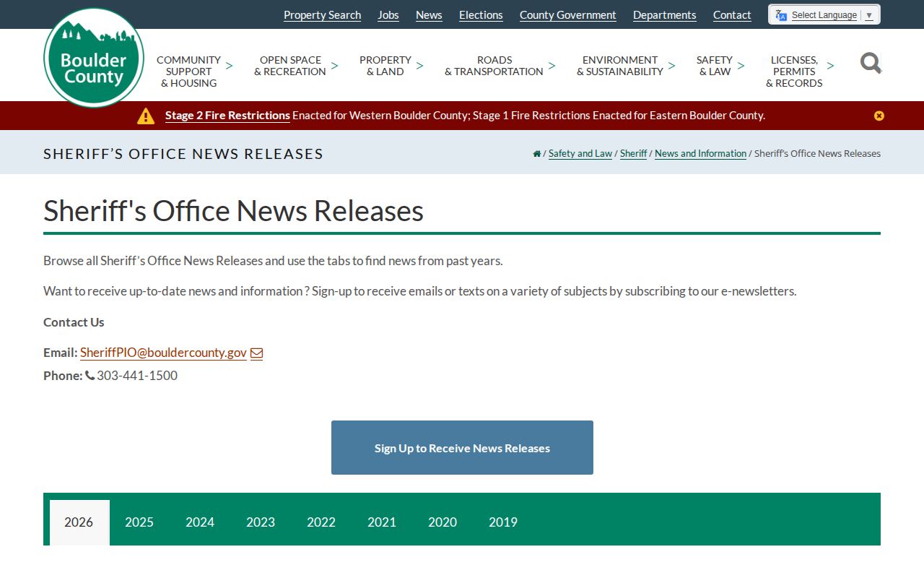This screenshot has height=578, width=924.
Task: Open the site search magnifier icon
Action: pyautogui.click(x=871, y=63)
